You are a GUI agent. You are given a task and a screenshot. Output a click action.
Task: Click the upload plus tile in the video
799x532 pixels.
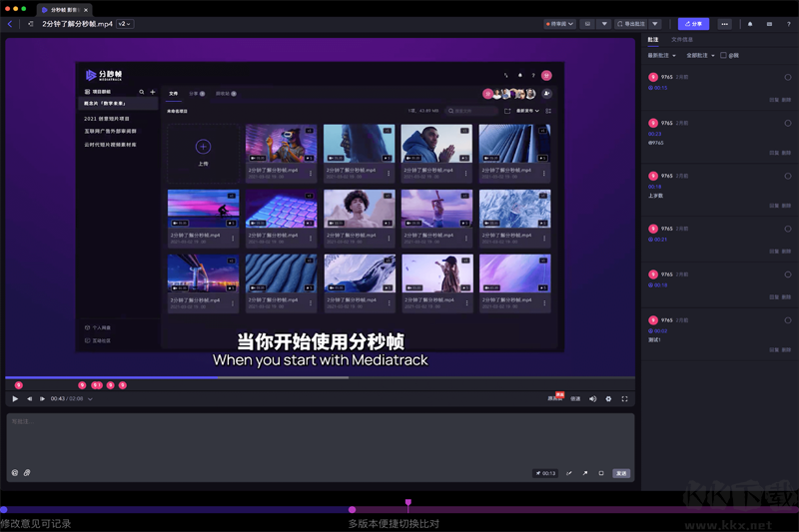(x=204, y=154)
